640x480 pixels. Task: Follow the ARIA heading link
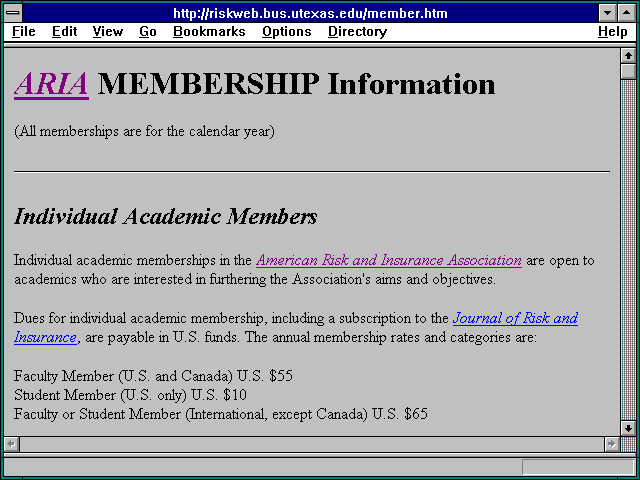(x=51, y=84)
